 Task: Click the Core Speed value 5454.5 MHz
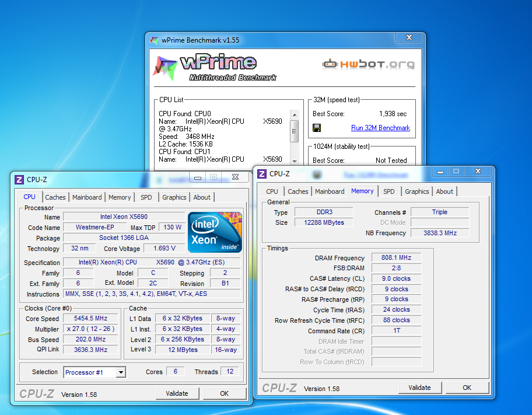click(x=90, y=318)
